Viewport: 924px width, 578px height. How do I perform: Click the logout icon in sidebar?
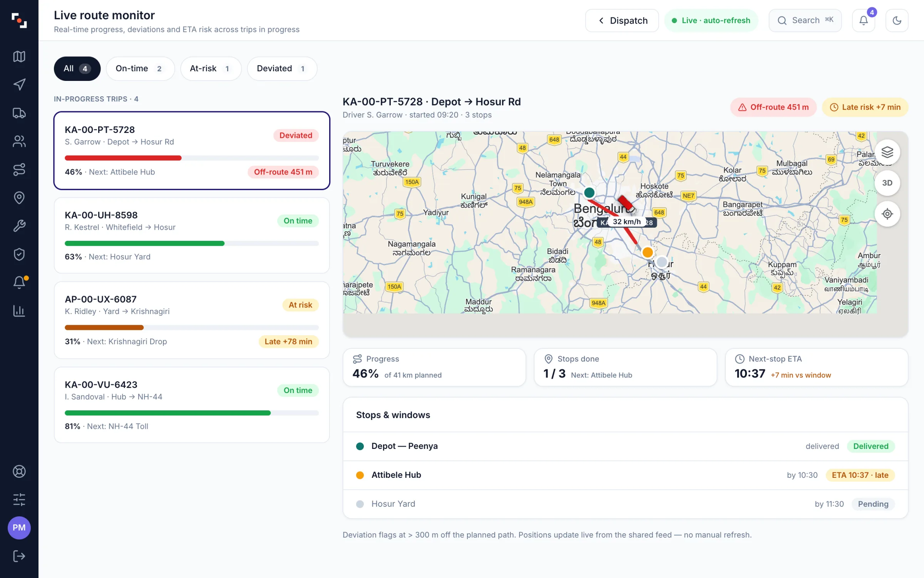coord(19,556)
